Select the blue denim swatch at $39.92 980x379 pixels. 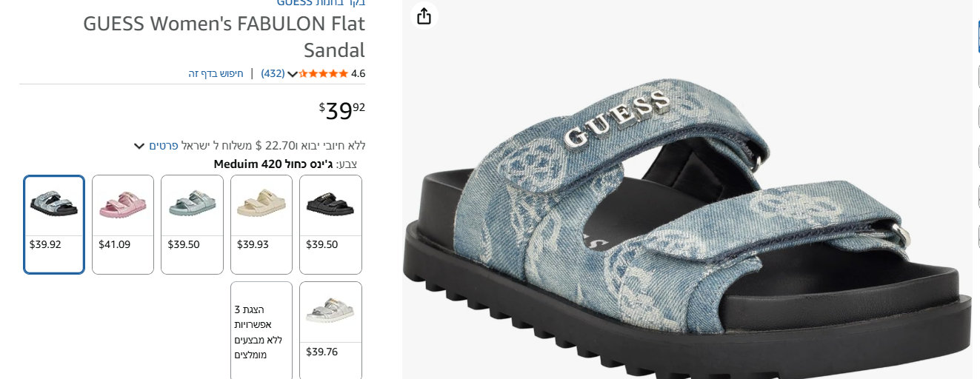point(54,224)
